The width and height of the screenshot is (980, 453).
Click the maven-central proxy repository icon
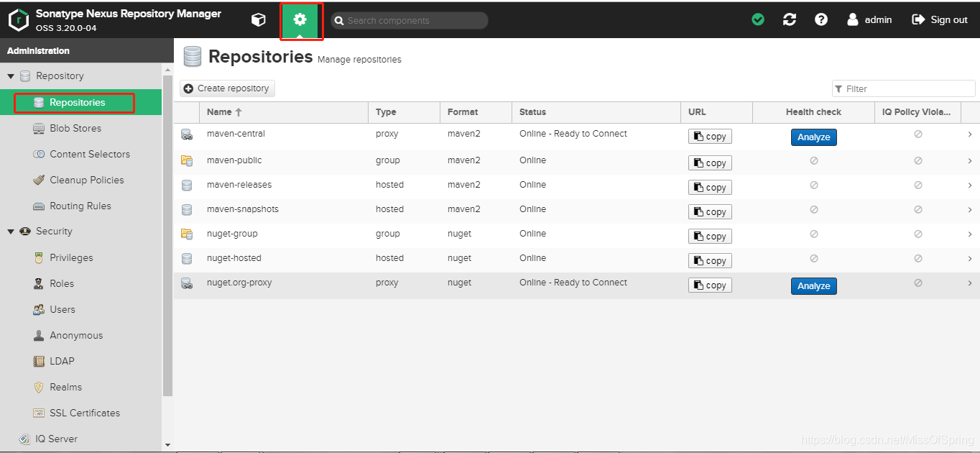click(x=187, y=134)
